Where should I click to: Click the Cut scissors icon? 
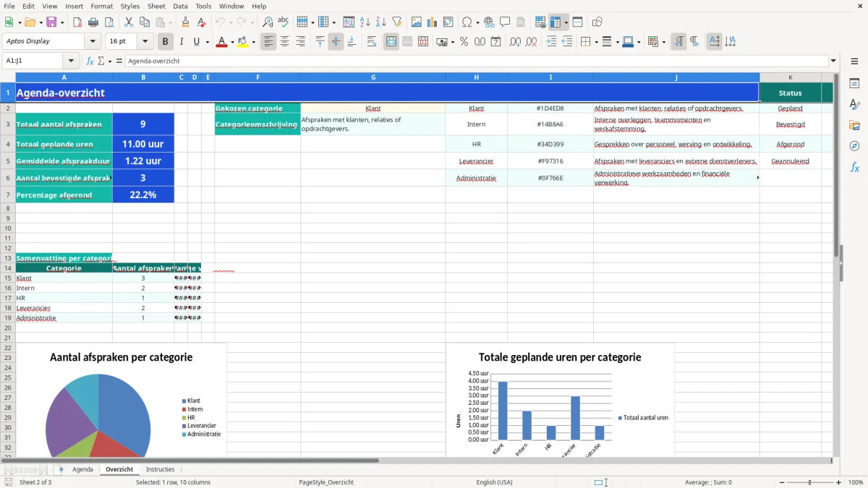click(x=128, y=22)
